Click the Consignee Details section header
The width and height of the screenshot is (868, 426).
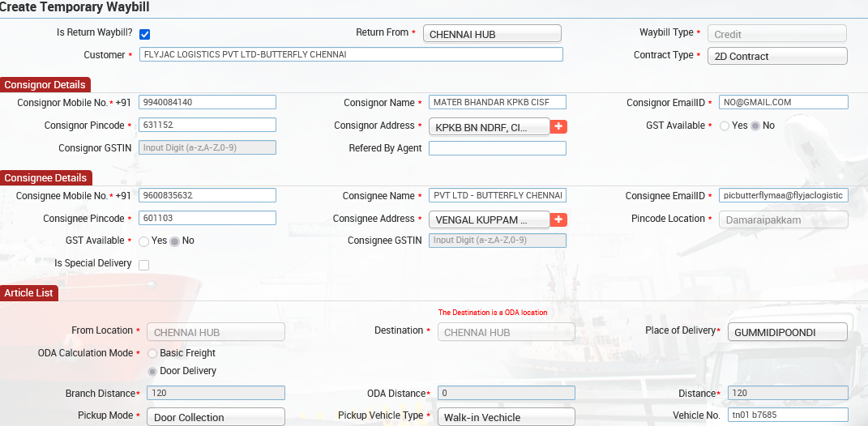[x=45, y=177]
